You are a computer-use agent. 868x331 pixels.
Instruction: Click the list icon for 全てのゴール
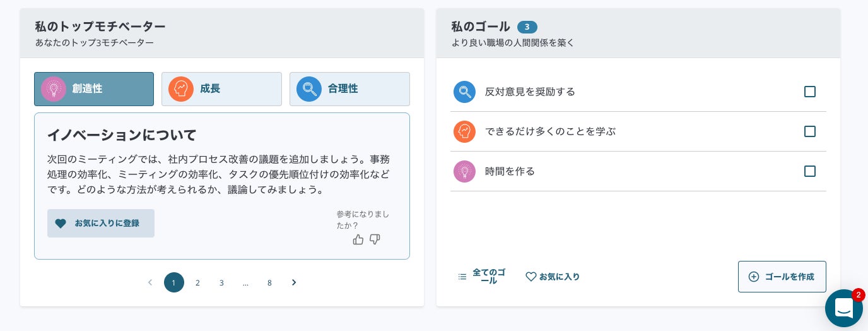click(462, 277)
